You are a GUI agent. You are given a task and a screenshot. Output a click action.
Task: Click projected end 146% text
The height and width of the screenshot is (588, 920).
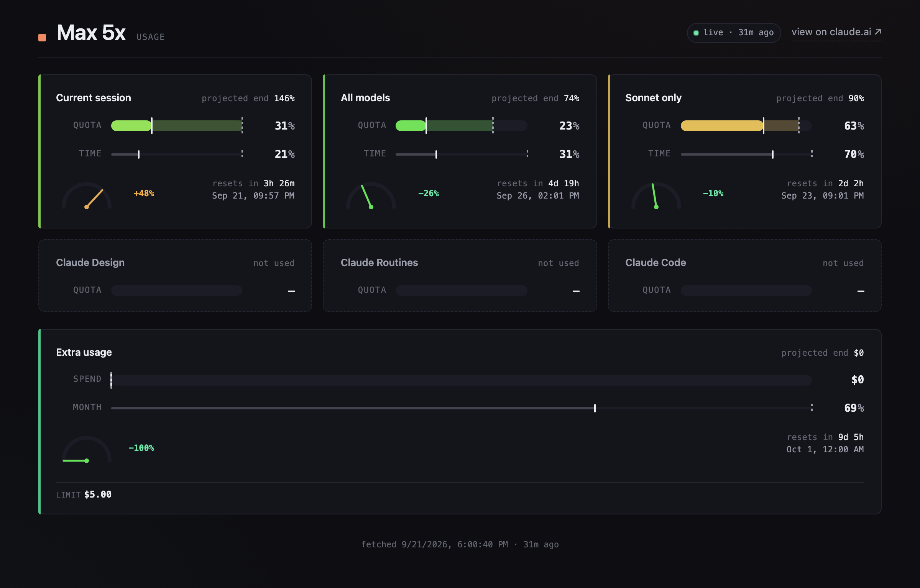click(x=248, y=99)
